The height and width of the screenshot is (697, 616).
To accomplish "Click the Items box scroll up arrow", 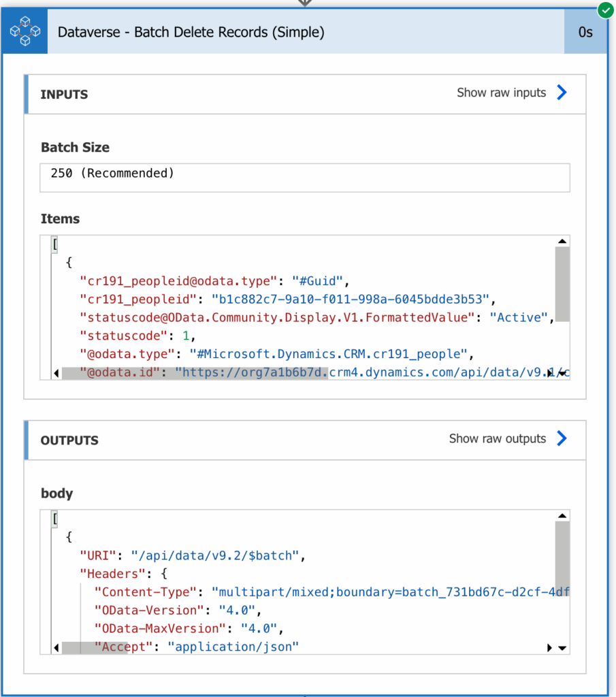I will click(562, 242).
